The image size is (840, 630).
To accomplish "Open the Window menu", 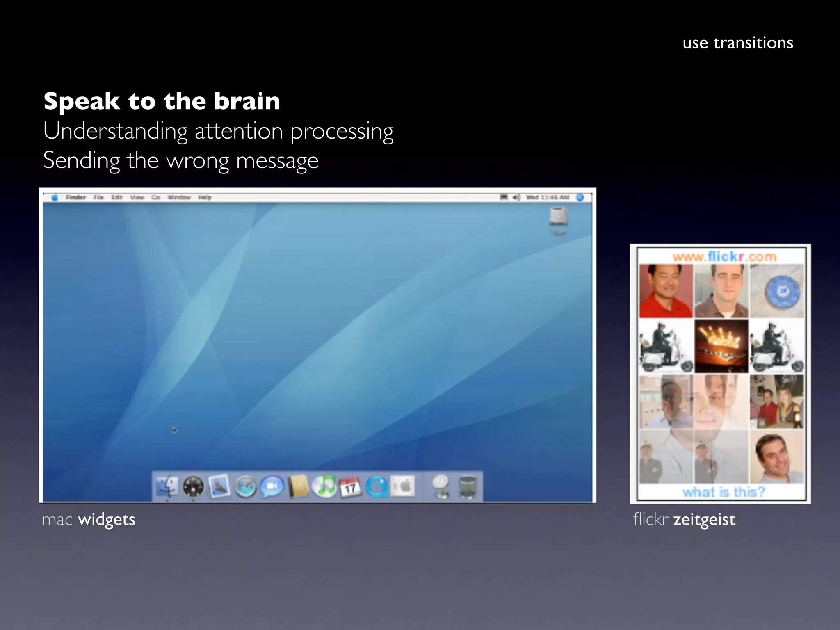I will (179, 197).
